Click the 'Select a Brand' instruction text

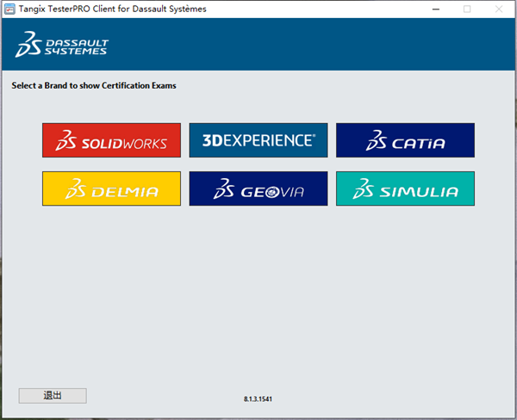(x=94, y=86)
